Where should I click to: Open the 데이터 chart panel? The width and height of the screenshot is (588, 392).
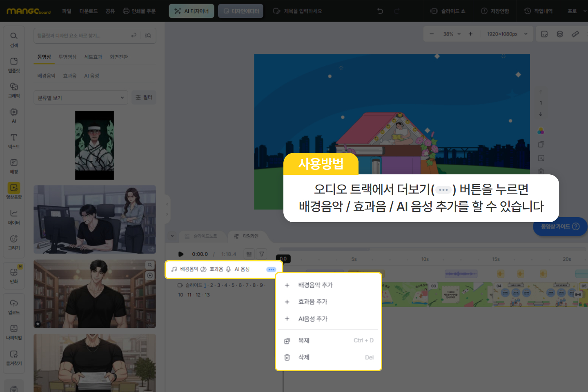14,216
